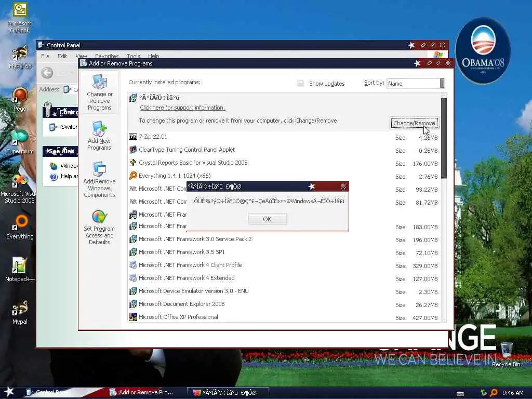Close the garbled message dialog
The image size is (532, 399).
(x=343, y=187)
